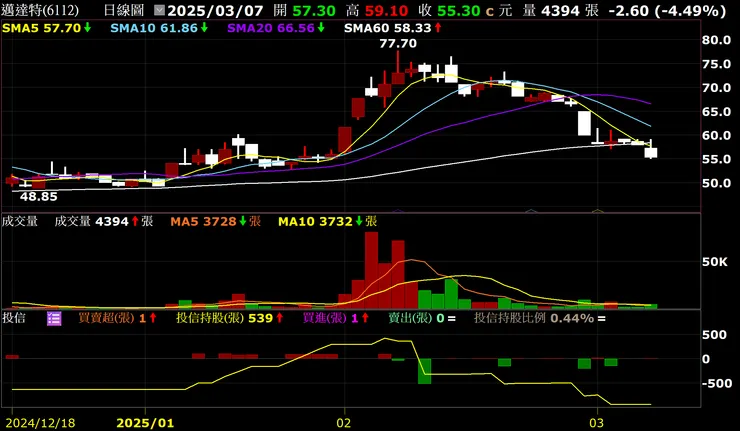
Task: Click the 成交量 panel title
Action: (19, 221)
